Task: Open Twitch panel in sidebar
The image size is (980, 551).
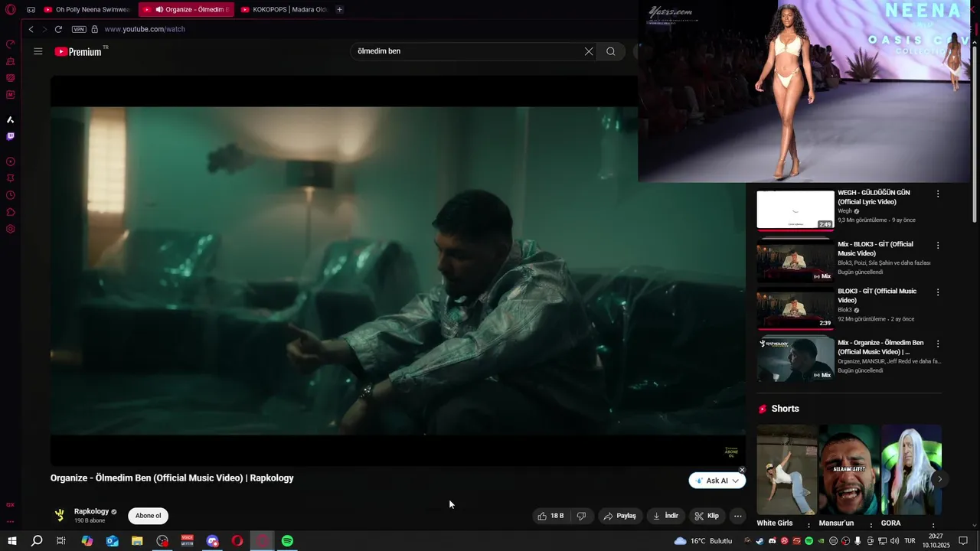Action: click(11, 136)
